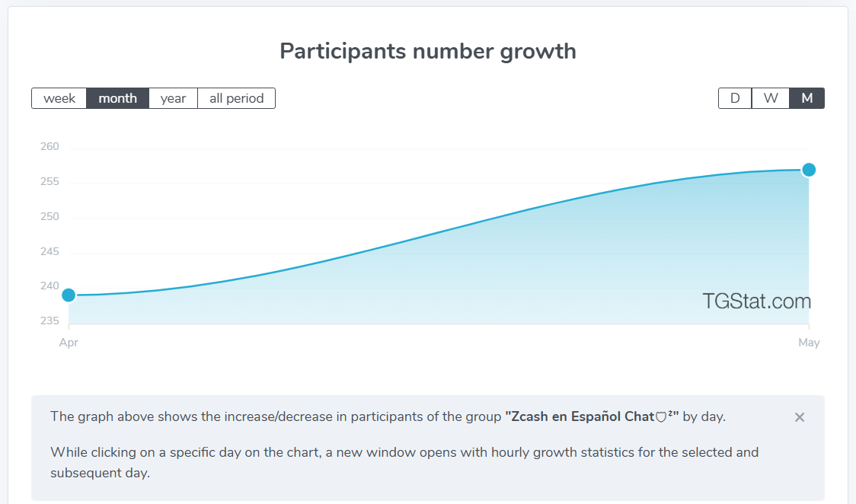Close the graph info notice
This screenshot has width=856, height=504.
(800, 417)
